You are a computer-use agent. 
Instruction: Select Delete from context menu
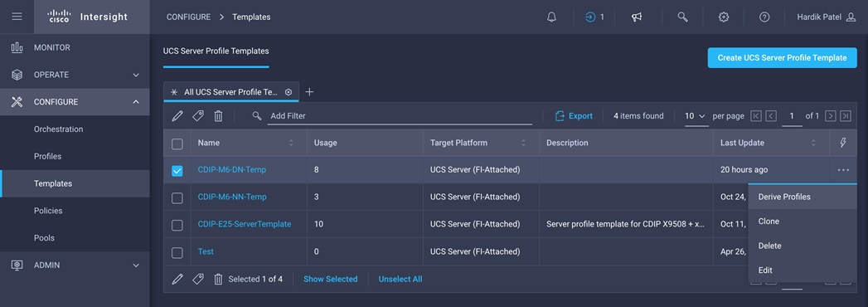[x=803, y=246]
